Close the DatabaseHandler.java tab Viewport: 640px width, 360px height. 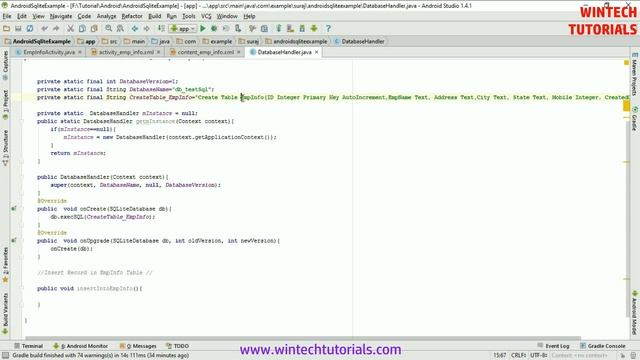[x=316, y=52]
